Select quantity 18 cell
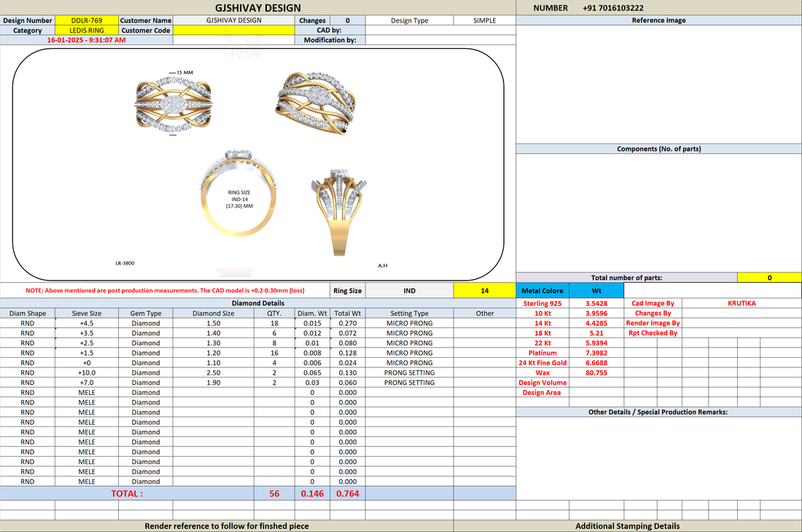The width and height of the screenshot is (802, 532). [x=274, y=323]
